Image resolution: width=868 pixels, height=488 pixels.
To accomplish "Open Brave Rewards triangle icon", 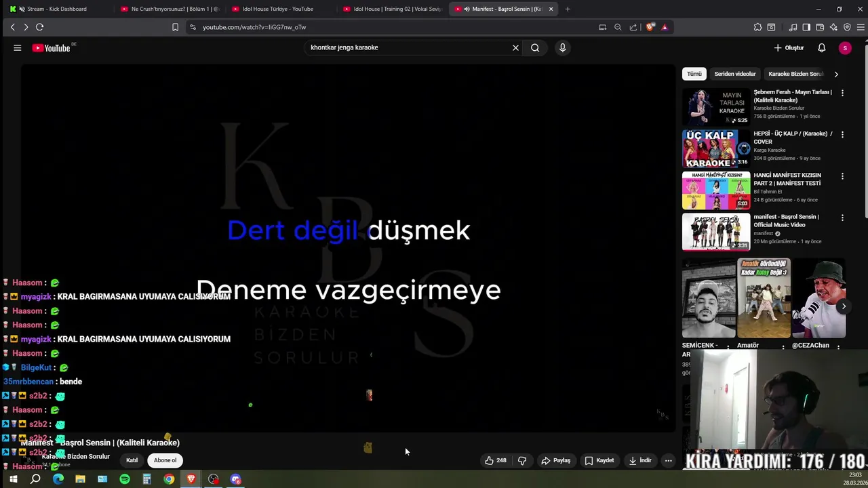I will point(665,27).
